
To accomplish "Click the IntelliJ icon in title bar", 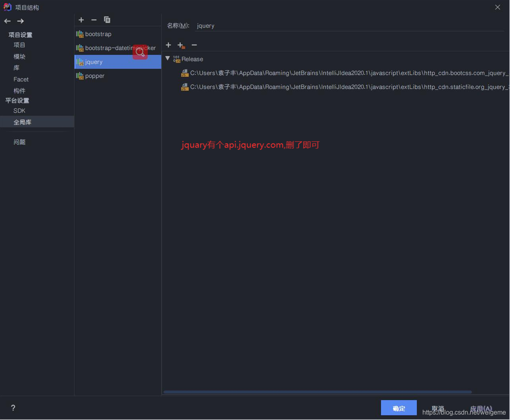I will click(x=8, y=7).
